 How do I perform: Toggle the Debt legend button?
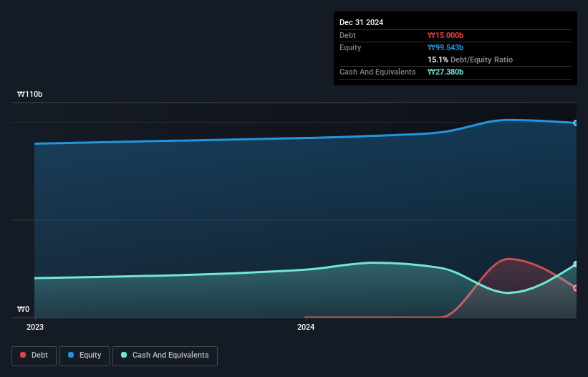pos(34,355)
